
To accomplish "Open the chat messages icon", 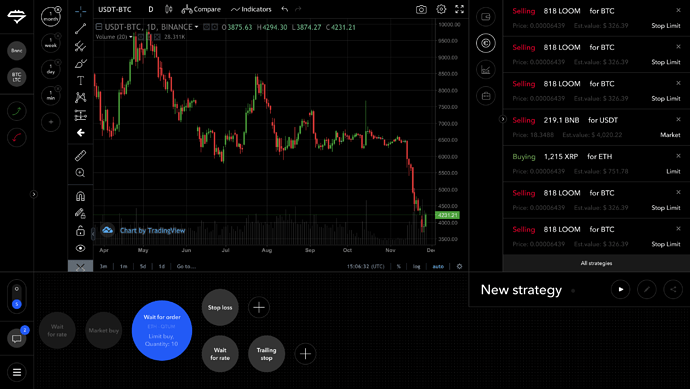I will [x=17, y=338].
